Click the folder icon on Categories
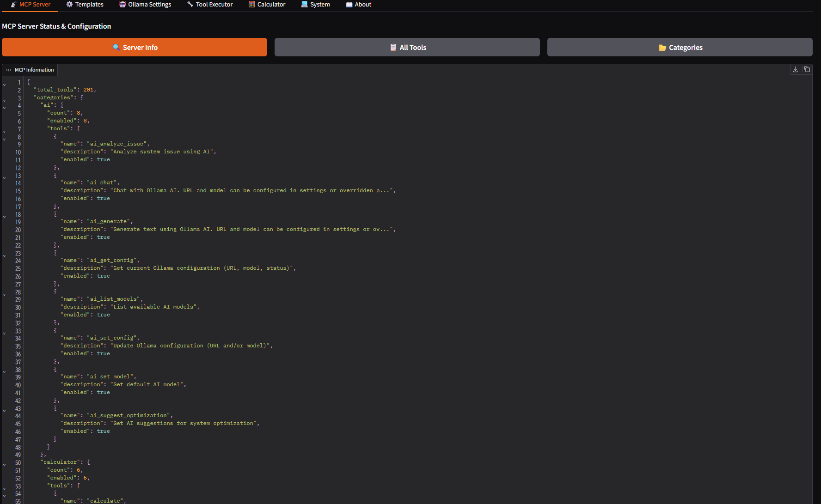Image resolution: width=821 pixels, height=504 pixels. tap(662, 48)
